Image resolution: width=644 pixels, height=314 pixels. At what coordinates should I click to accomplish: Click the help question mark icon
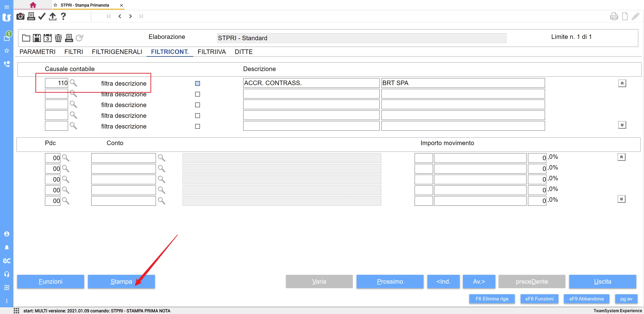point(63,16)
